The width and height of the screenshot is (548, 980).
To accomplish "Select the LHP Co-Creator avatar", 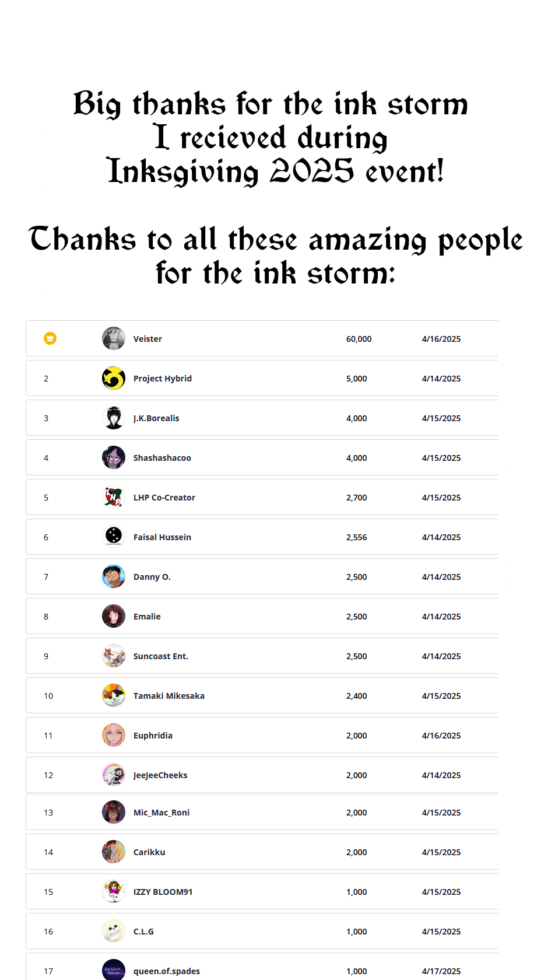I will tap(114, 497).
